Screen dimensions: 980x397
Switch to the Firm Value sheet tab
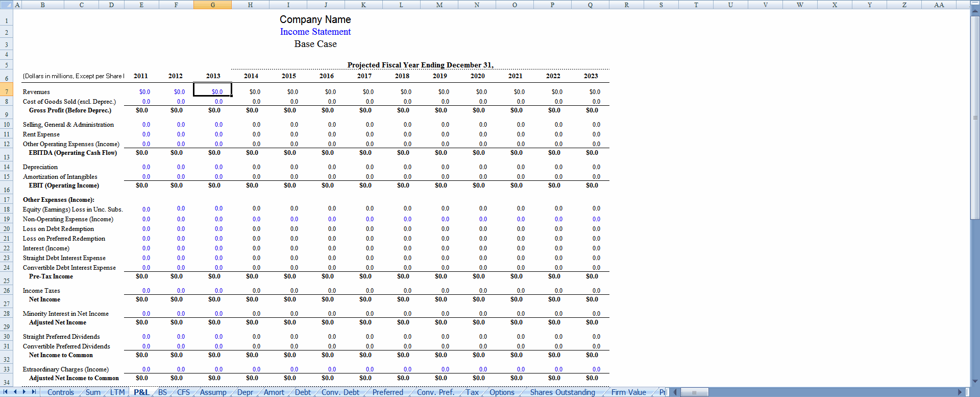(x=629, y=392)
